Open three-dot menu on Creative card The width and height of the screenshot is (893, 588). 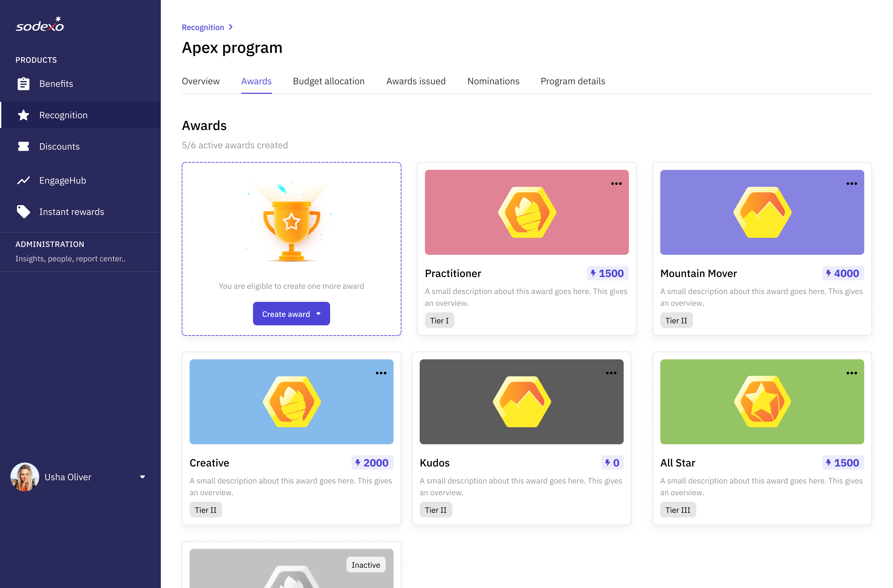[381, 373]
